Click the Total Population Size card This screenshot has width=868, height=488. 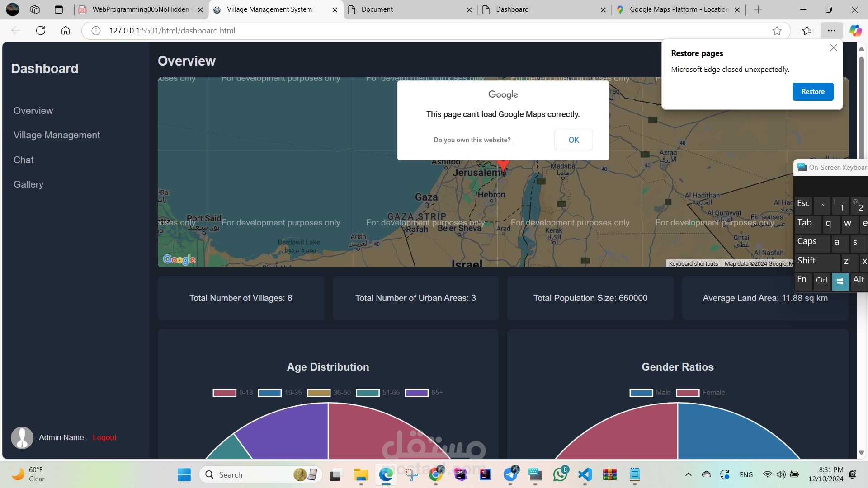(590, 298)
